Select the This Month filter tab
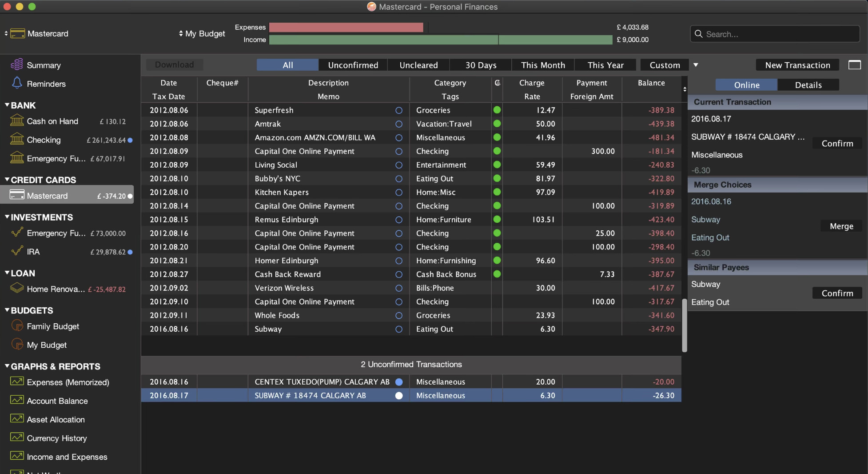This screenshot has width=868, height=474. [542, 65]
